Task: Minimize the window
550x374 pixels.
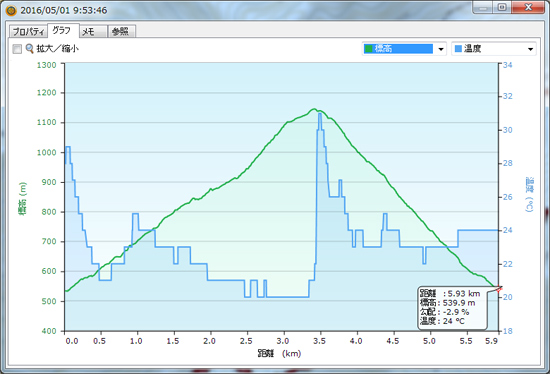Action: click(483, 7)
